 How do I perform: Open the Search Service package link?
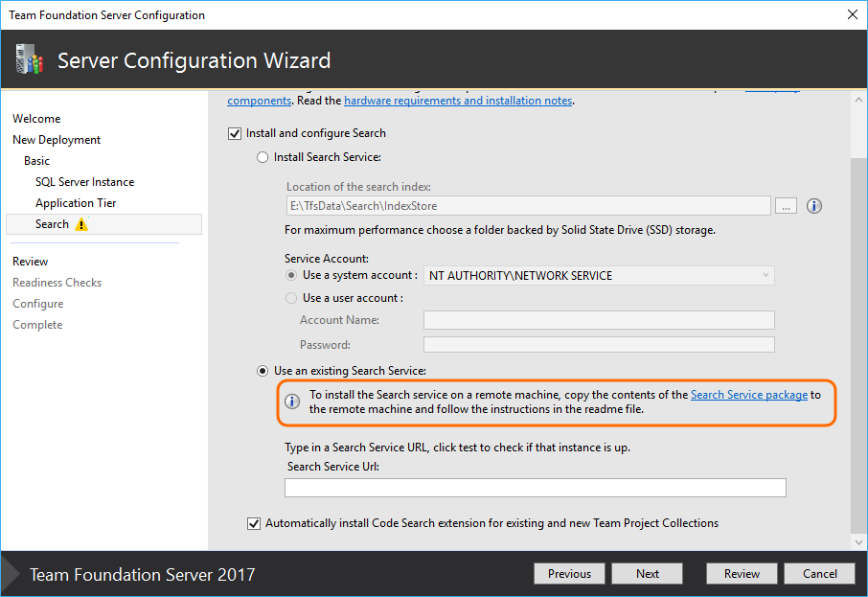click(x=749, y=395)
